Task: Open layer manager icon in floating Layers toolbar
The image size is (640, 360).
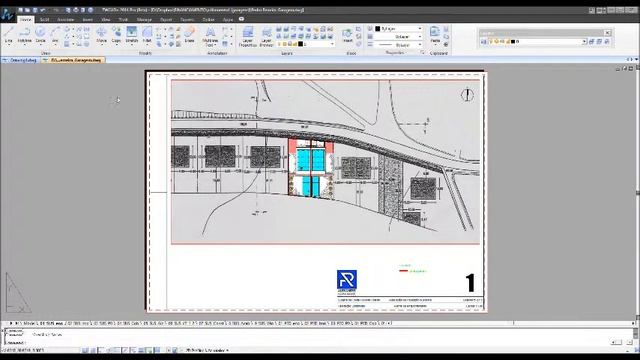Action: point(483,42)
